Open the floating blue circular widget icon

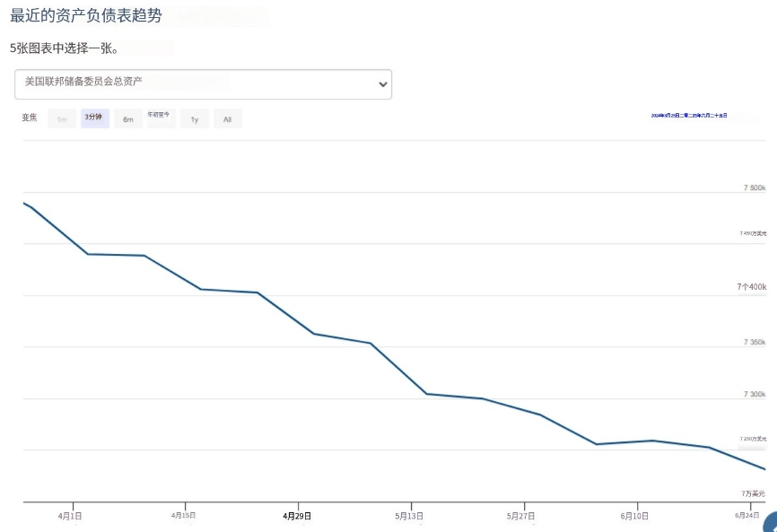pyautogui.click(x=771, y=525)
